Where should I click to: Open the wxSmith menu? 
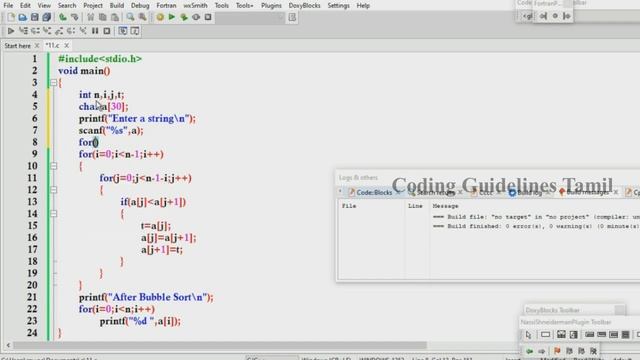click(196, 5)
